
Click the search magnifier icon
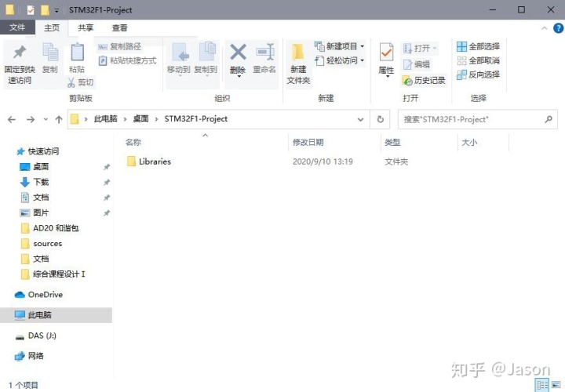coord(549,119)
